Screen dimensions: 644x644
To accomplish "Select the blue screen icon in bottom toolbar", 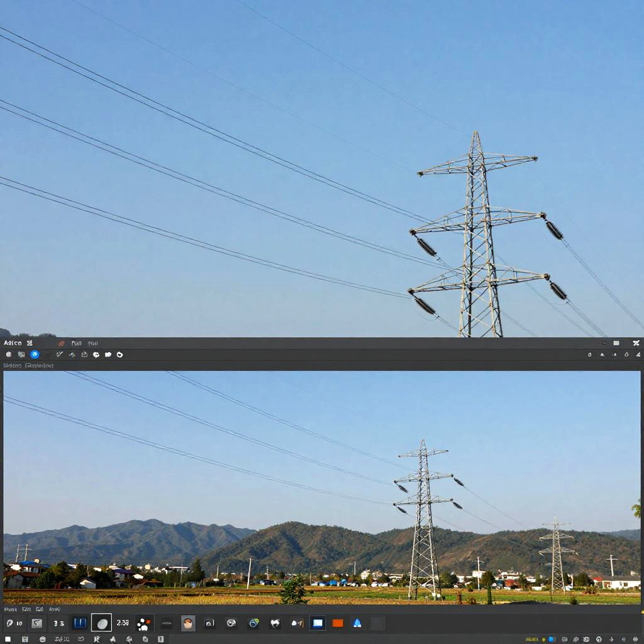I will pos(318,623).
